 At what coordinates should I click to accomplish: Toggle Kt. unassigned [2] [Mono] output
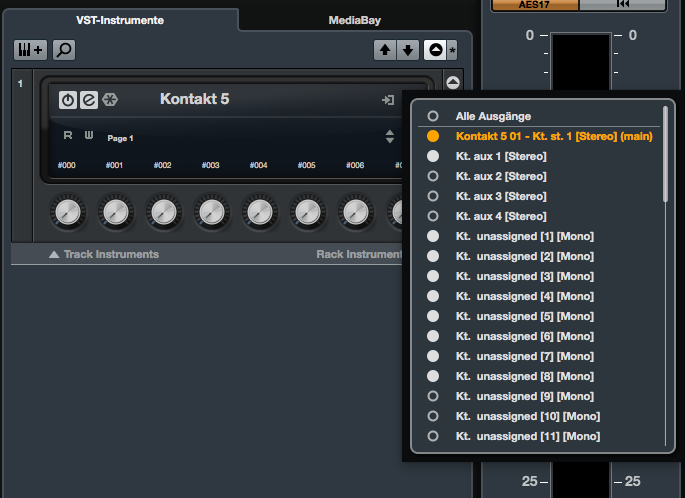click(x=540, y=256)
